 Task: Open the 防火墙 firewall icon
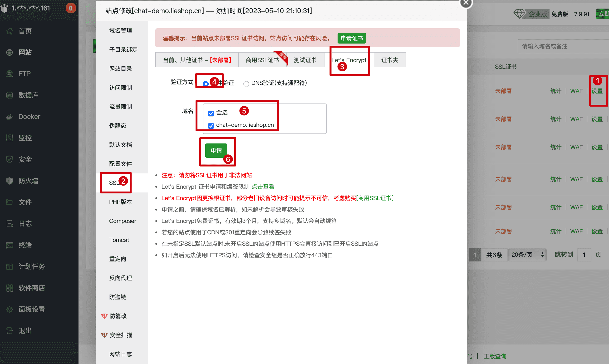coord(10,181)
